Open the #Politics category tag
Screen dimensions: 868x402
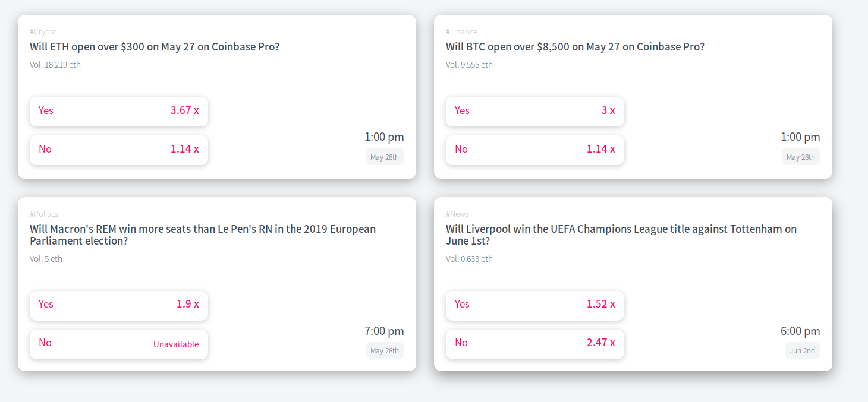(44, 214)
